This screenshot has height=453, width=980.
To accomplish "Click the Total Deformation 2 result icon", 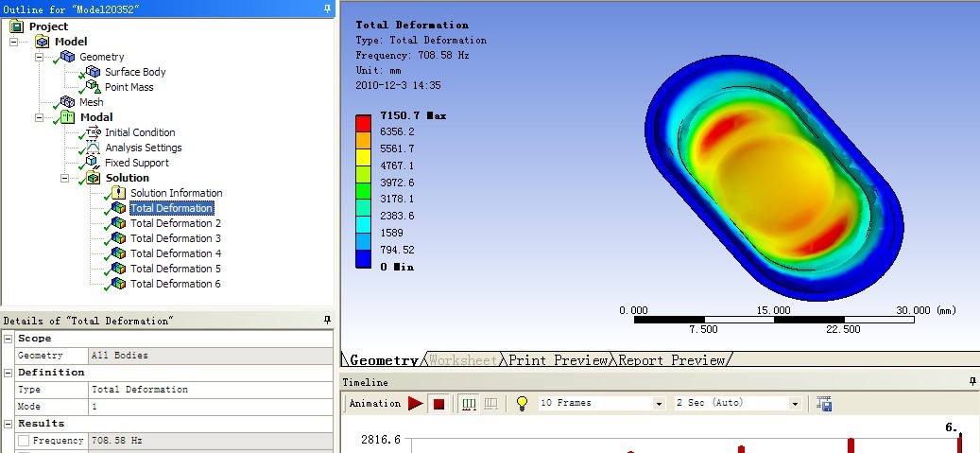I will [x=117, y=223].
